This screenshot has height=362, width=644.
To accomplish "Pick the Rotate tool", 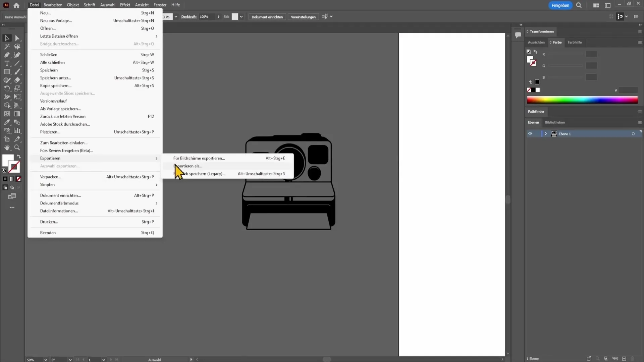I will pyautogui.click(x=7, y=88).
